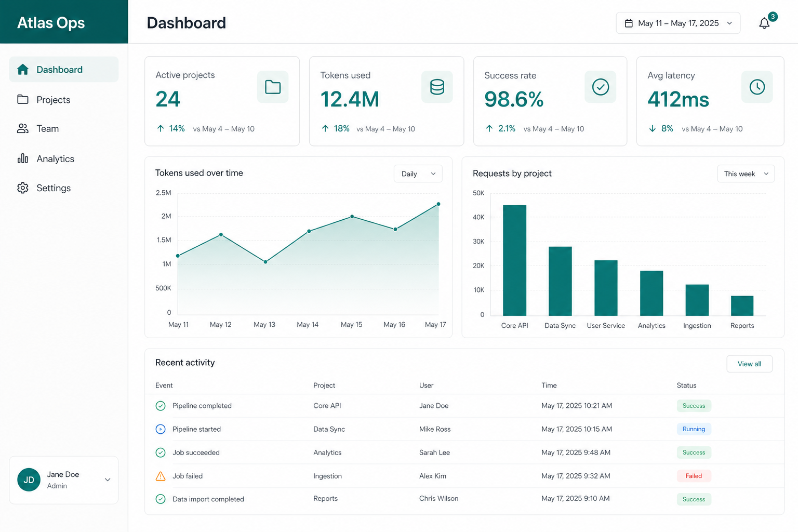Click the check icon for Data import completed
Screen dimensions: 798x532
(x=161, y=499)
